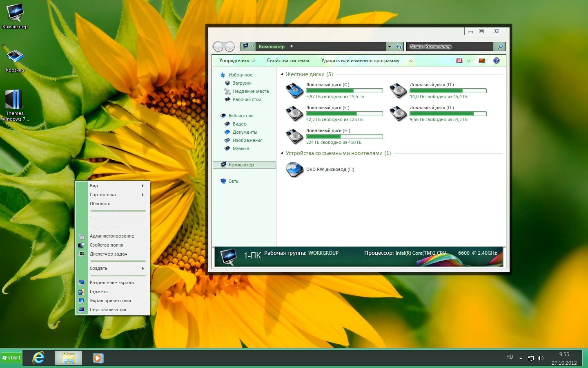
Task: Click the volume speaker tray icon
Action: tap(541, 358)
